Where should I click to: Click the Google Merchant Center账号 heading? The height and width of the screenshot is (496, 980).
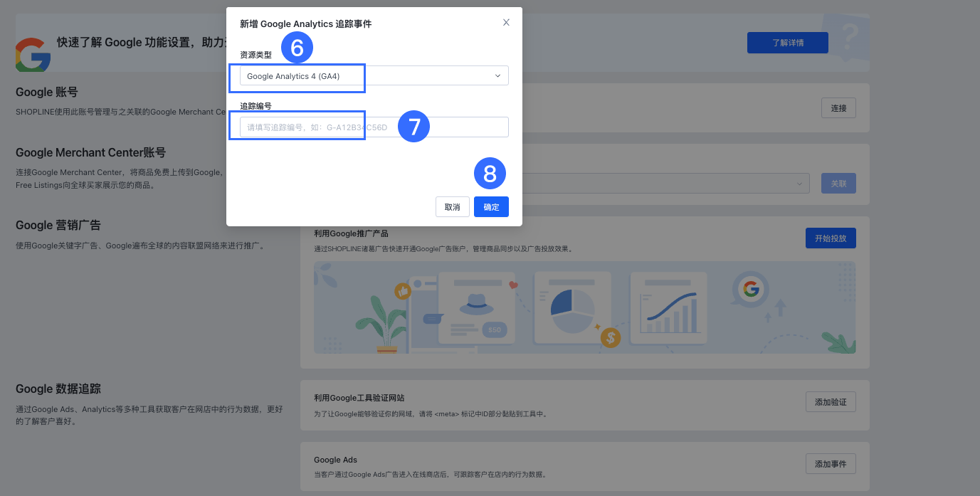click(x=91, y=152)
